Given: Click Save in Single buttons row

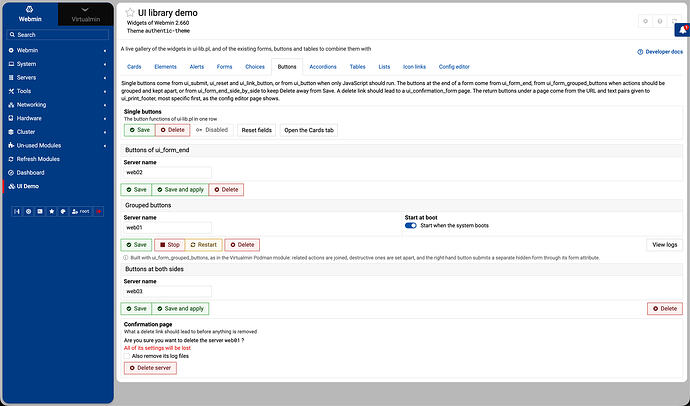Looking at the screenshot, I should pyautogui.click(x=139, y=130).
